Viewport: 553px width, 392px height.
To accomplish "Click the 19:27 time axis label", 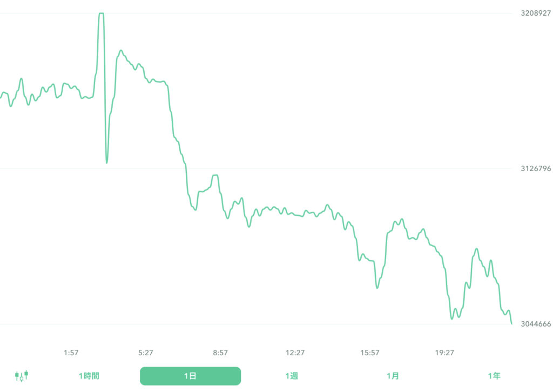I will click(444, 352).
